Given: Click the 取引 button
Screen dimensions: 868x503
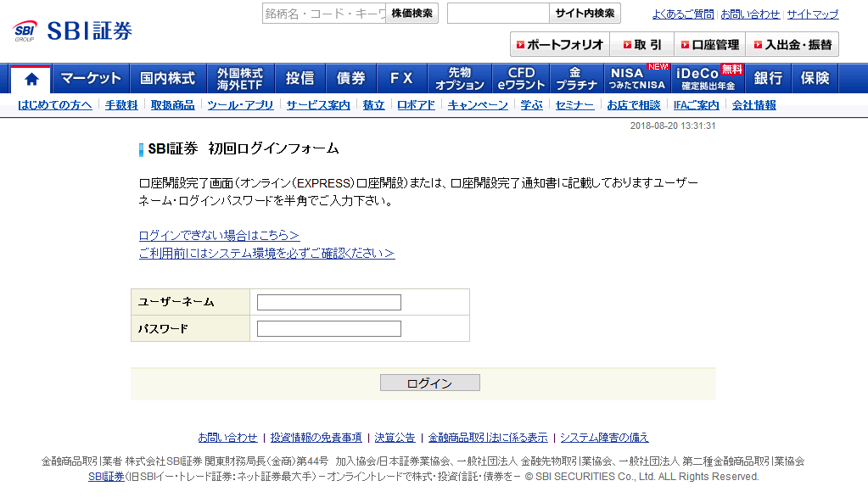Looking at the screenshot, I should tap(641, 45).
